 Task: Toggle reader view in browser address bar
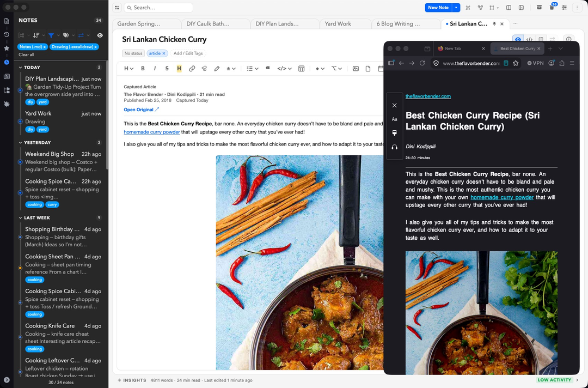coord(506,63)
